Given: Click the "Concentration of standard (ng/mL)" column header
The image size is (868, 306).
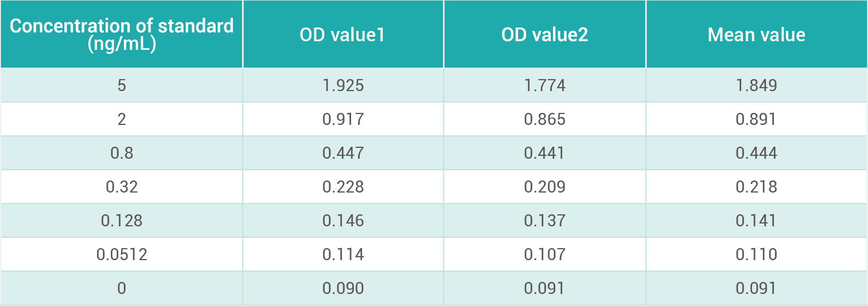Looking at the screenshot, I should click(122, 35).
